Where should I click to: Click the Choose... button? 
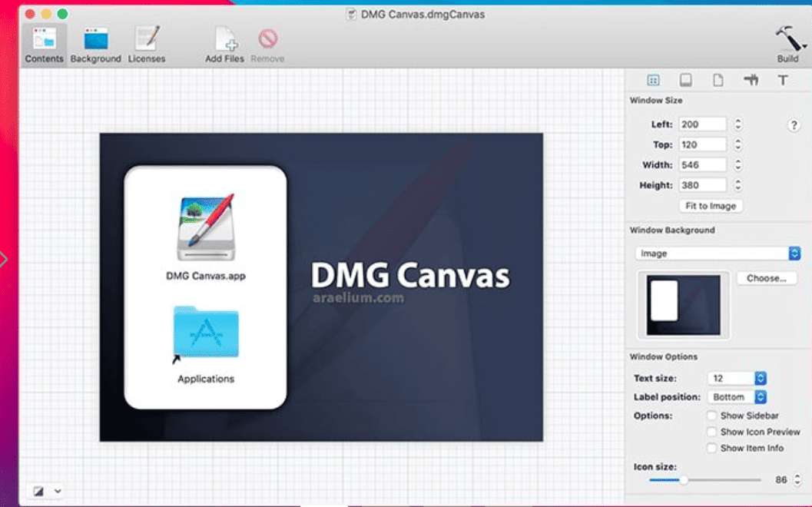coord(767,278)
